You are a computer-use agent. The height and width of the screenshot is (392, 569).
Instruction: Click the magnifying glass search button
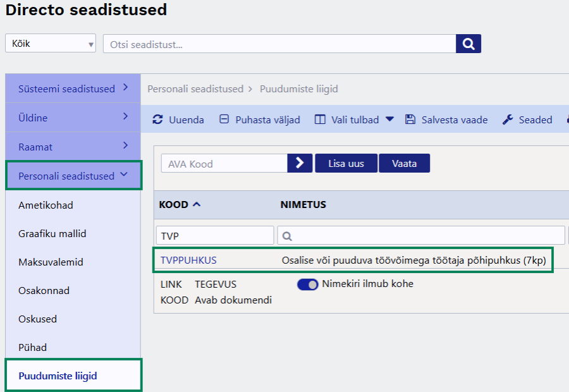pyautogui.click(x=468, y=44)
